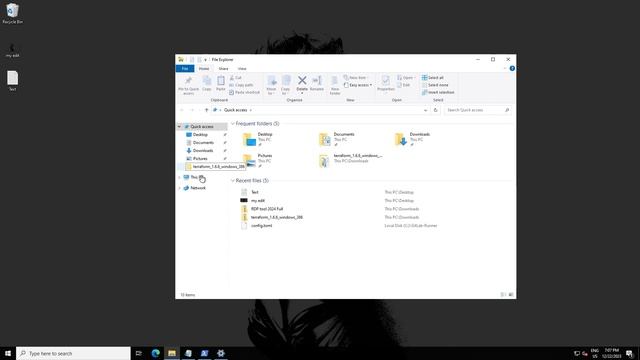This screenshot has height=360, width=640.
Task: Expand the Network tree node
Action: tap(179, 188)
